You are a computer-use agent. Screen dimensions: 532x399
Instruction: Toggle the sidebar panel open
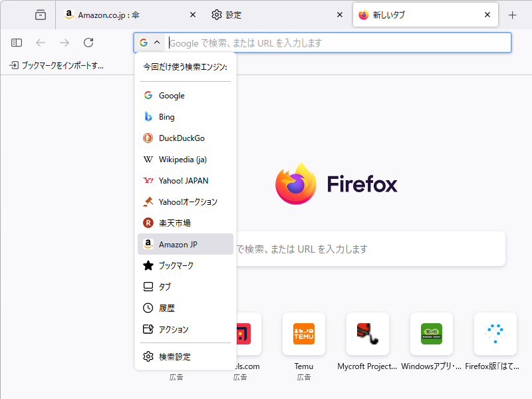pos(15,43)
